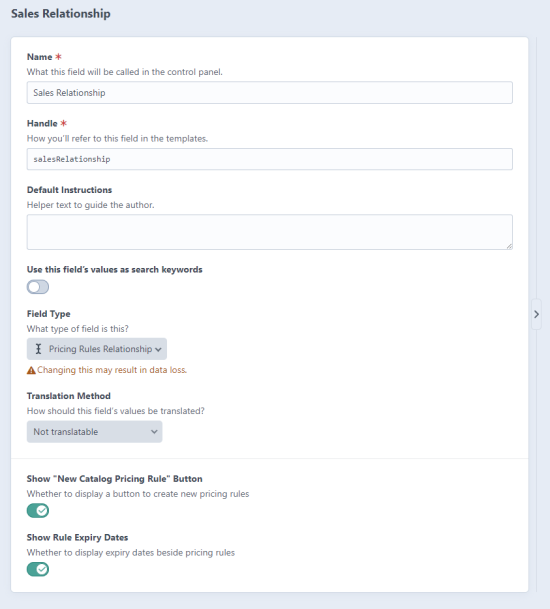Focus the Default Instructions text area
The image size is (550, 609).
270,232
